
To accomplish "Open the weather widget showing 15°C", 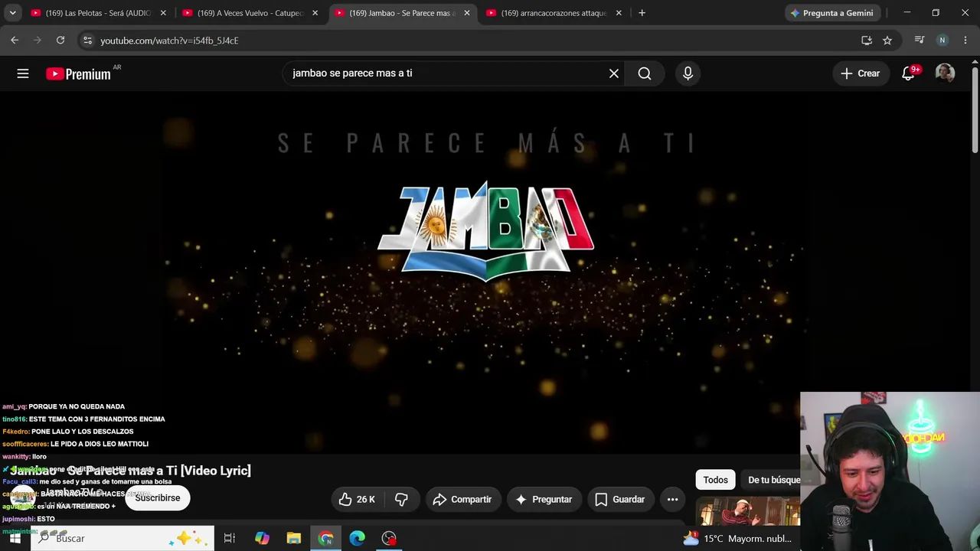I will click(x=737, y=539).
